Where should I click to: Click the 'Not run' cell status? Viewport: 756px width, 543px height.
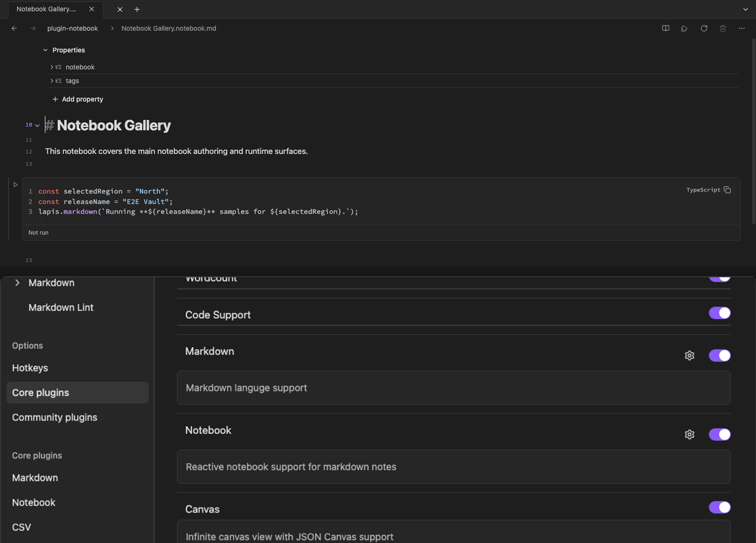(x=38, y=233)
